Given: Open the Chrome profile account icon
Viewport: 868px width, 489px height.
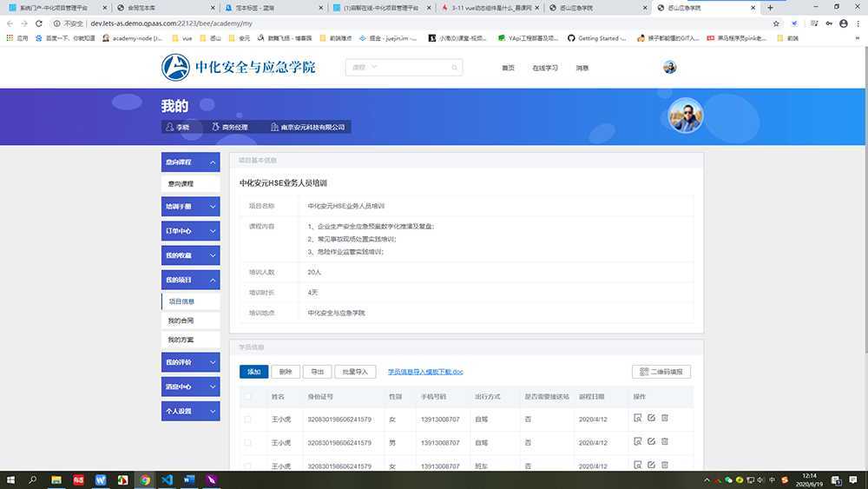Looking at the screenshot, I should click(x=843, y=23).
